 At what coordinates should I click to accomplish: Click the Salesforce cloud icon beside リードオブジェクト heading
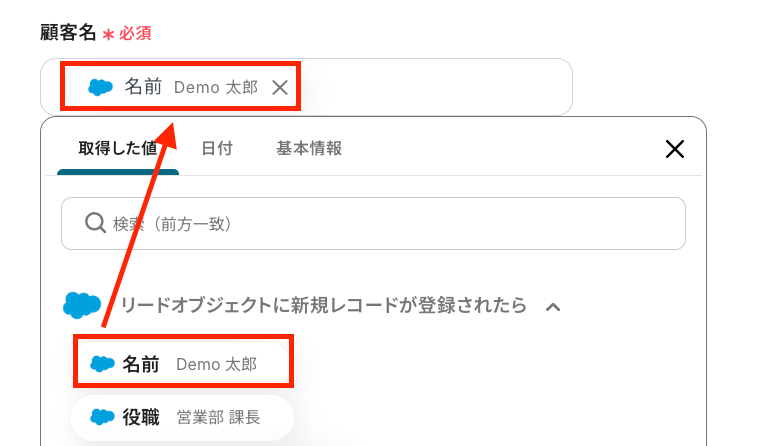82,305
